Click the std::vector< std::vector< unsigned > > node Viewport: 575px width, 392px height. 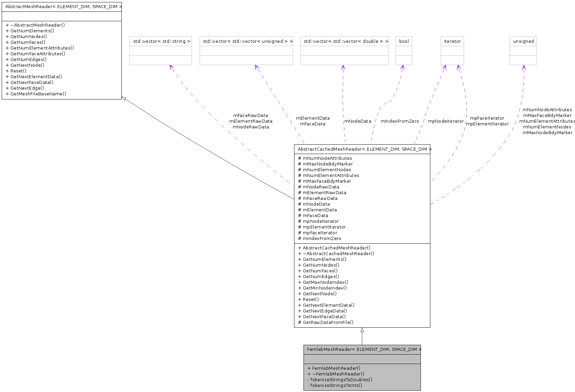[x=246, y=51]
